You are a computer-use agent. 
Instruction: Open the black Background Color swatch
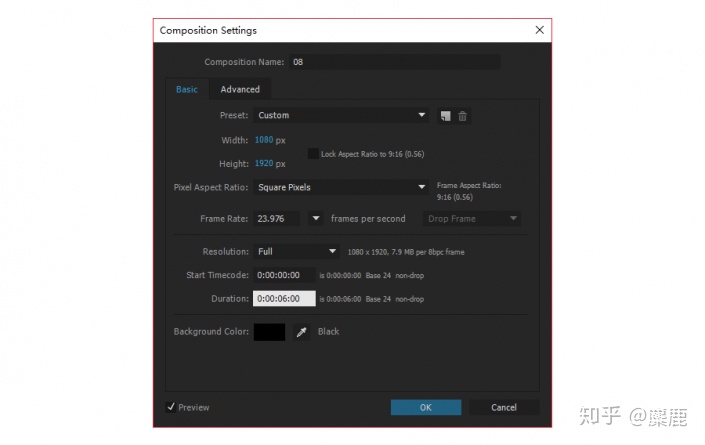(x=269, y=332)
